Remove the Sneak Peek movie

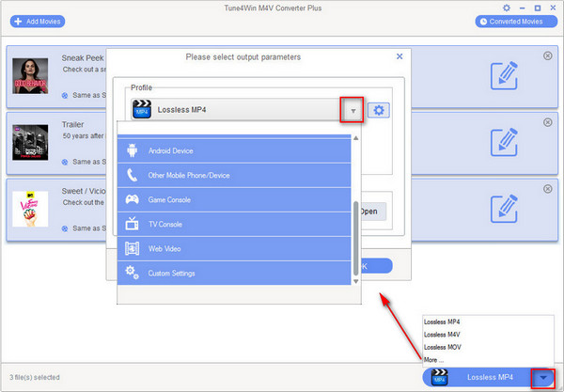547,55
